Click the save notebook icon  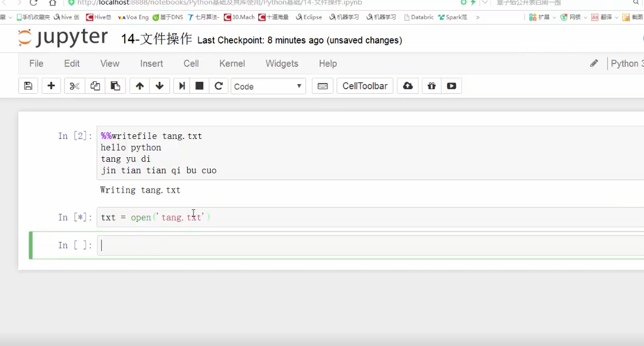coord(28,86)
